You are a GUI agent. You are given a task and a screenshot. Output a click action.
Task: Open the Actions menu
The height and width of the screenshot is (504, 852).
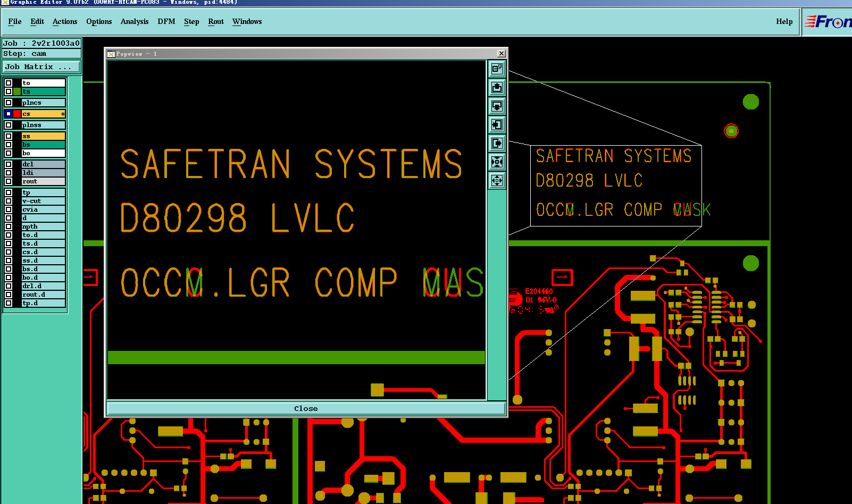[x=65, y=21]
